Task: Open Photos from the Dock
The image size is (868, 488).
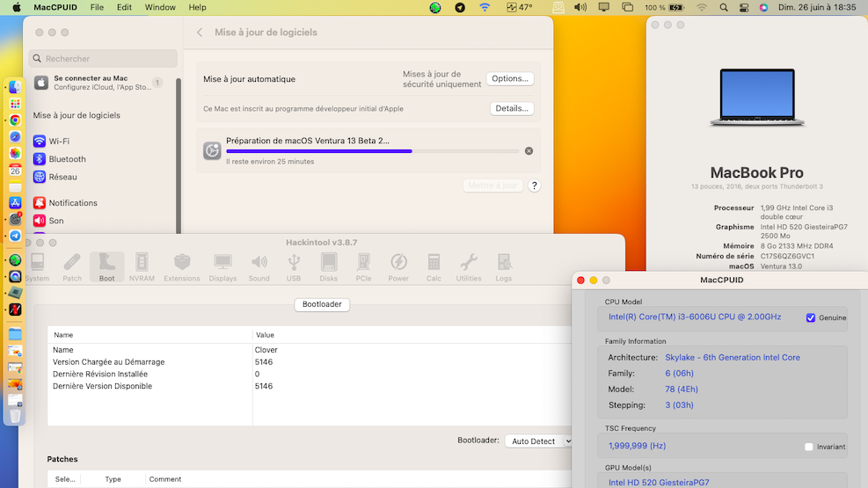Action: (x=15, y=153)
